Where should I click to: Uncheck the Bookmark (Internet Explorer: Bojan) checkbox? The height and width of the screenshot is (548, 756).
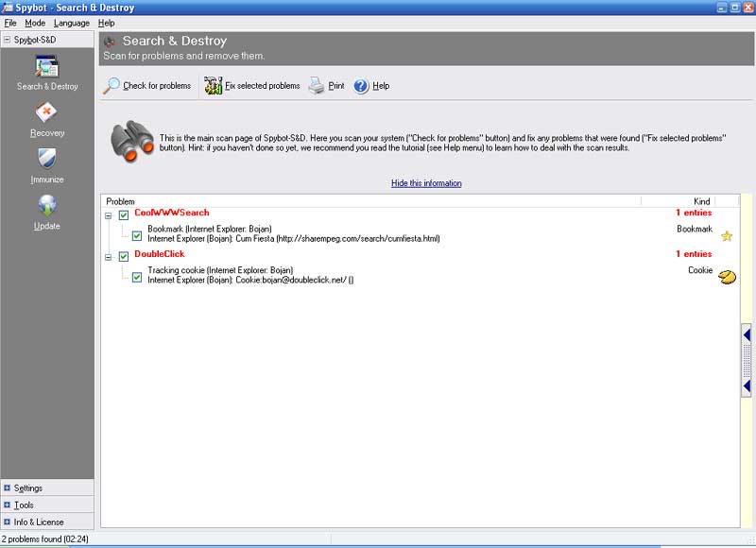tap(137, 235)
